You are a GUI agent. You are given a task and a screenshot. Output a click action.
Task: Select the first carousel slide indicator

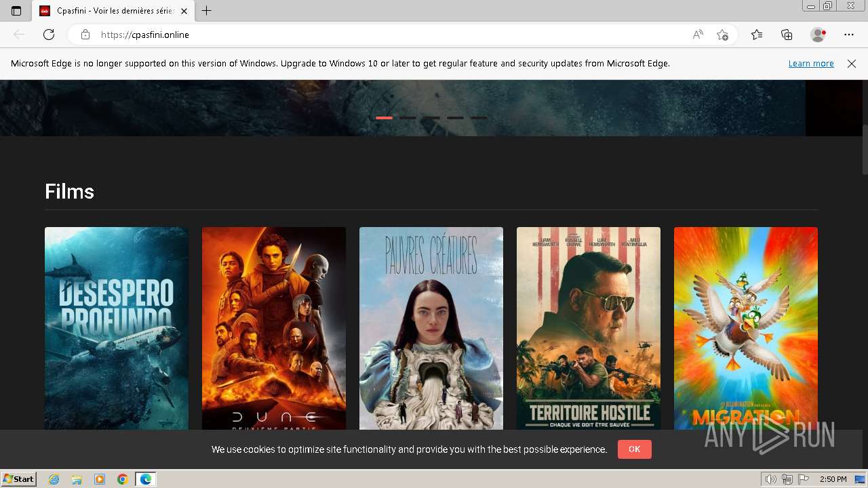[384, 118]
